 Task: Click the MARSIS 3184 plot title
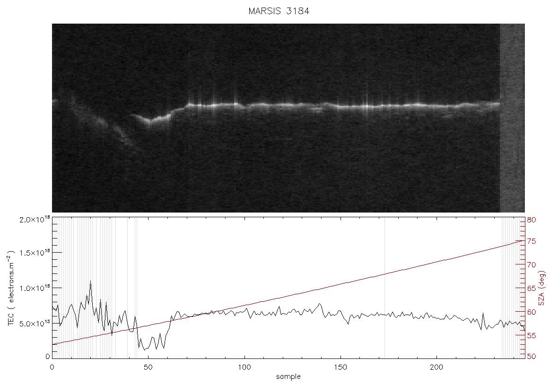point(279,11)
